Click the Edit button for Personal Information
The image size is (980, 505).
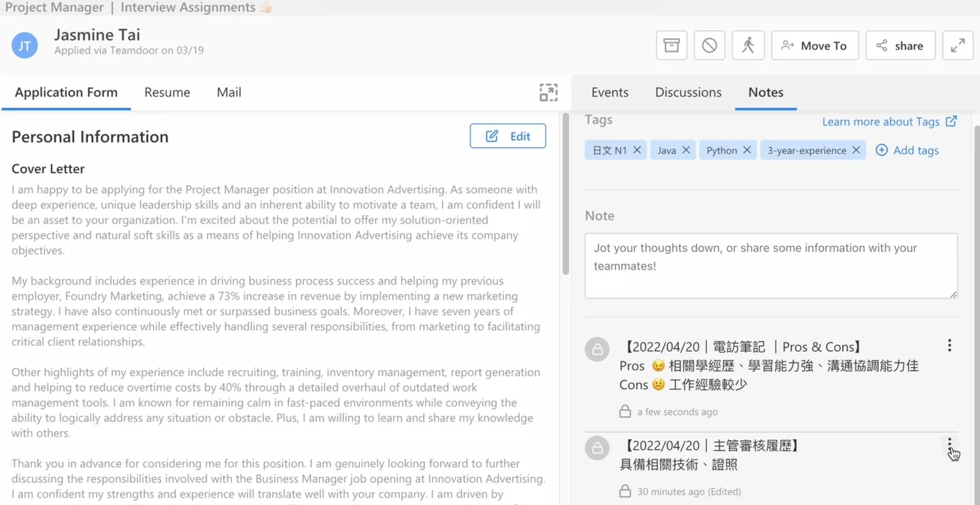pyautogui.click(x=508, y=136)
